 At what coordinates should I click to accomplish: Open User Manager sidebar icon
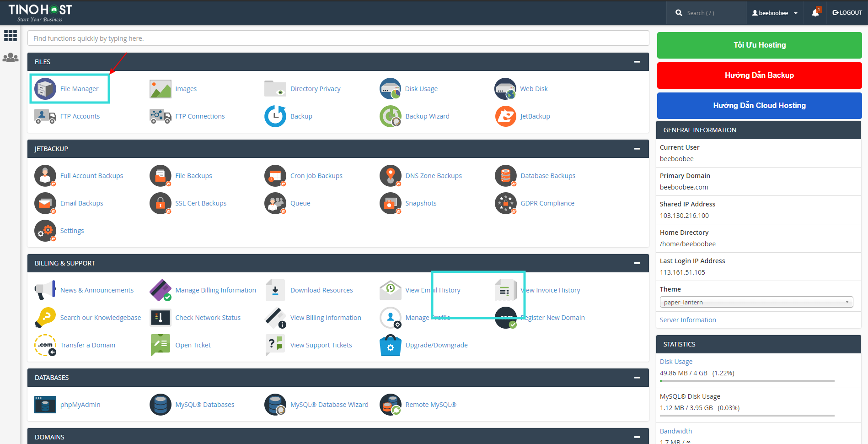click(x=11, y=58)
